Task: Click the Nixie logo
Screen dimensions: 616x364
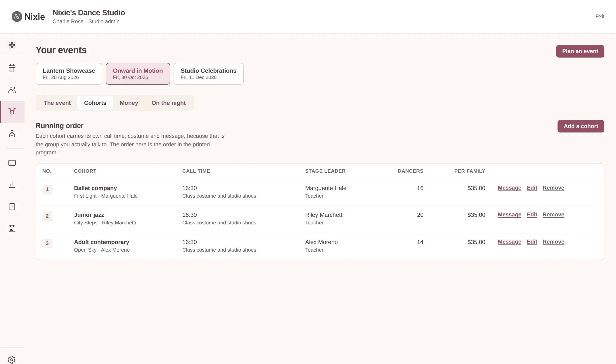Action: 28,17
